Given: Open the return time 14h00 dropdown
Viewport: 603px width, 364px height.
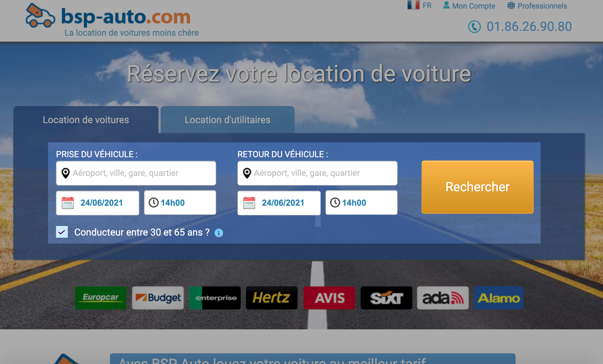Looking at the screenshot, I should (361, 203).
